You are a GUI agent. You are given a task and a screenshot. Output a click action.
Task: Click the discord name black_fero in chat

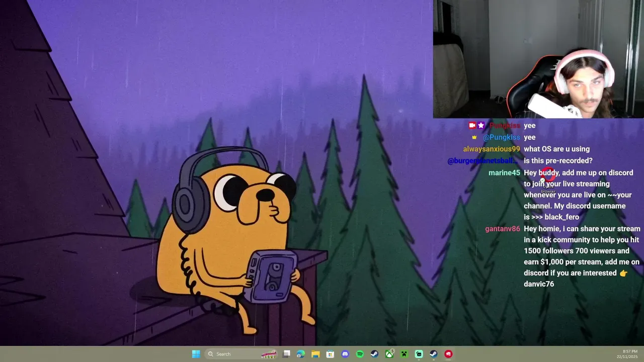[561, 217]
